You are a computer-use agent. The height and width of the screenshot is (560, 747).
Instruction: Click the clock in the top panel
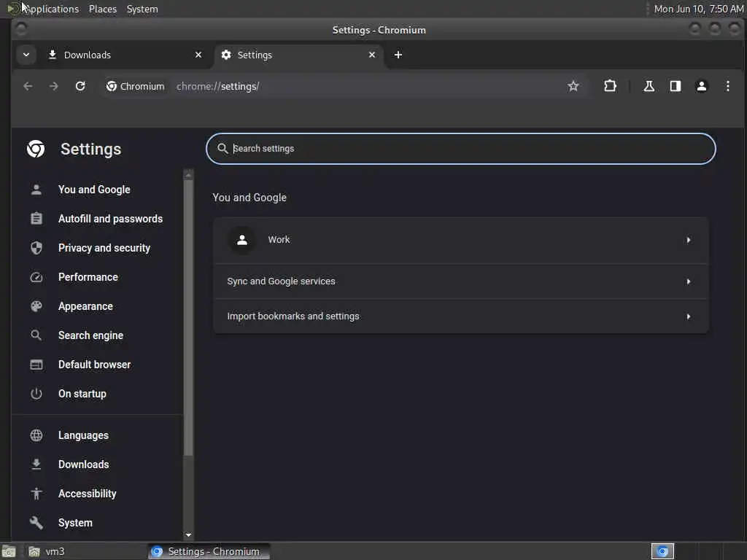698,9
